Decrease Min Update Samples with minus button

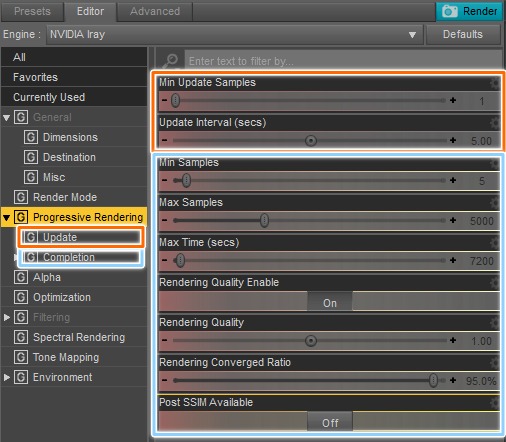164,100
